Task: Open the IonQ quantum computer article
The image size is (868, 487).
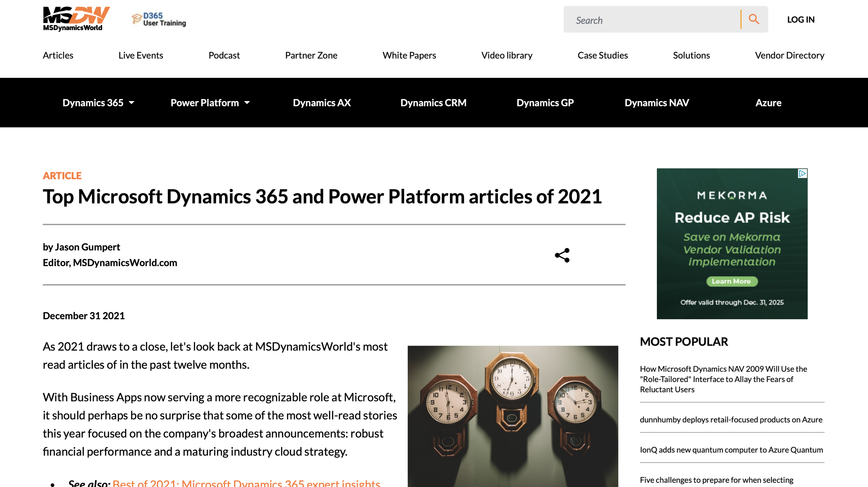Action: [x=731, y=449]
